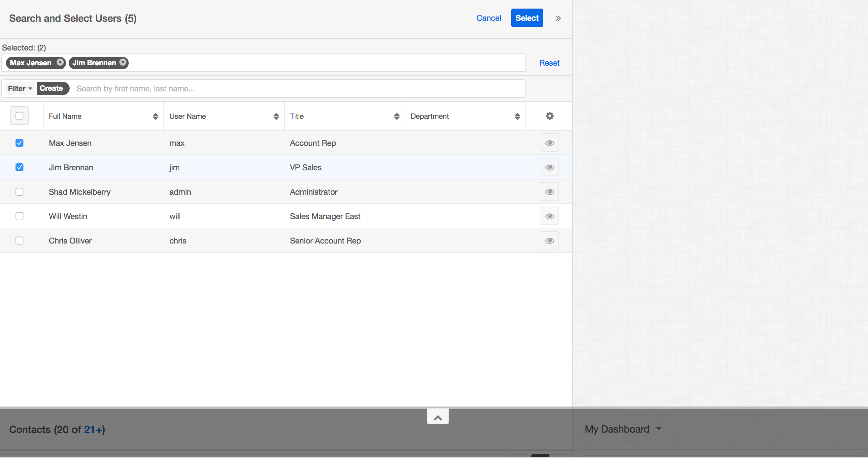This screenshot has width=868, height=458.
Task: Preview Will Westin record with eye icon
Action: click(550, 216)
